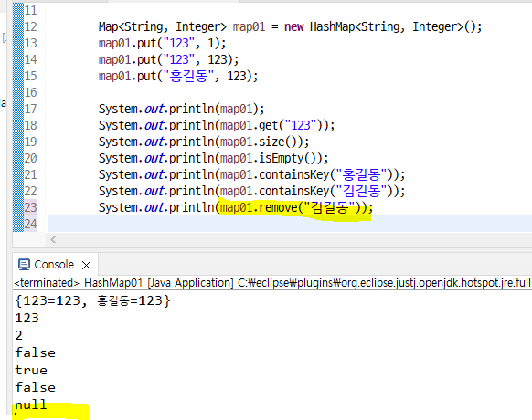The height and width of the screenshot is (420, 532).
Task: Click the empty line 24 in editor
Action: tap(290, 224)
